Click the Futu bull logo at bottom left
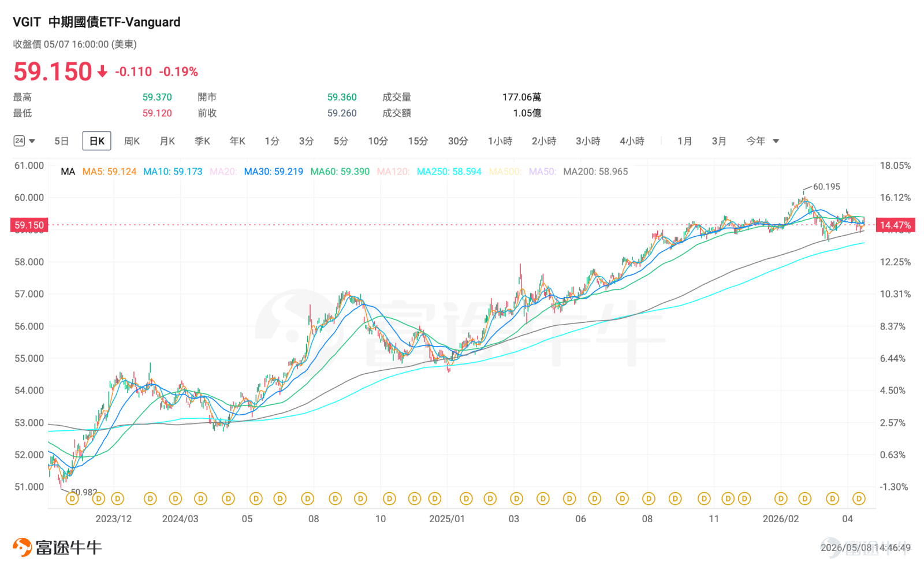Viewport: 924px width, 569px height. pos(22,547)
